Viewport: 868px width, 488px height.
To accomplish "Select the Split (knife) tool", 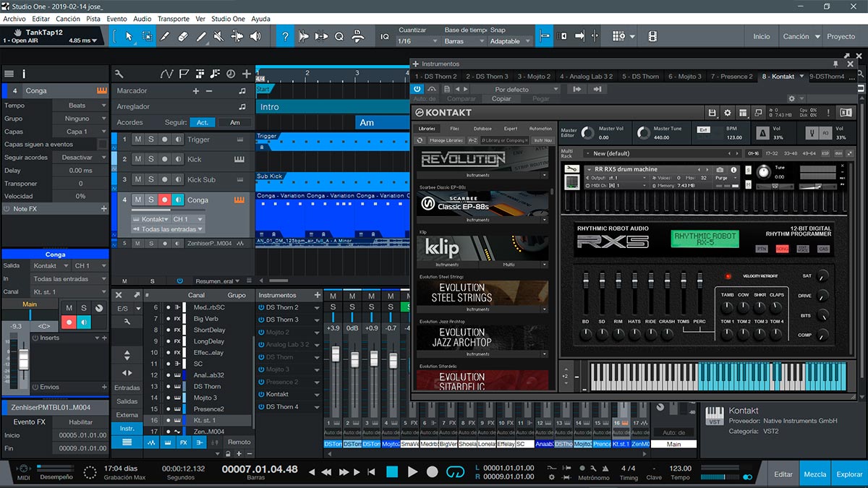I will pyautogui.click(x=165, y=35).
